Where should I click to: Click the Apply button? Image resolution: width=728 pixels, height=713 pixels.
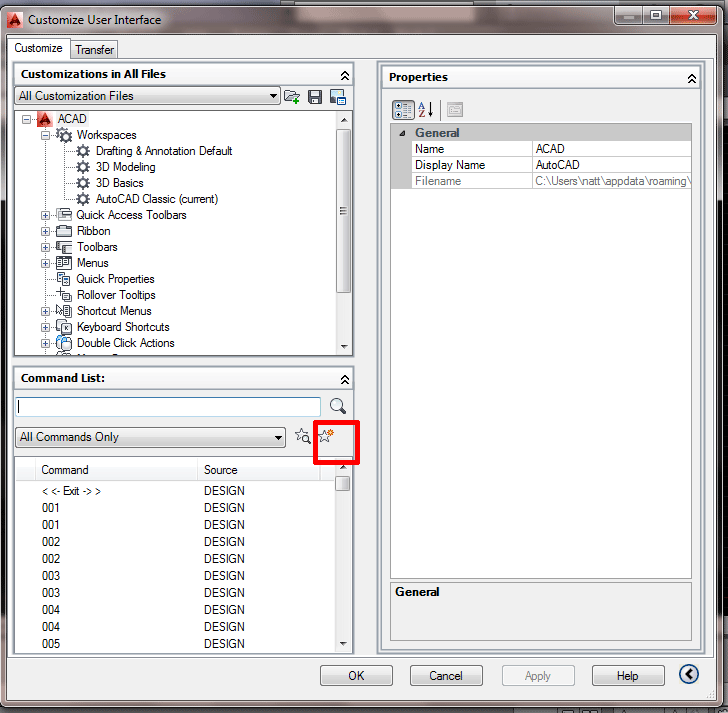538,675
